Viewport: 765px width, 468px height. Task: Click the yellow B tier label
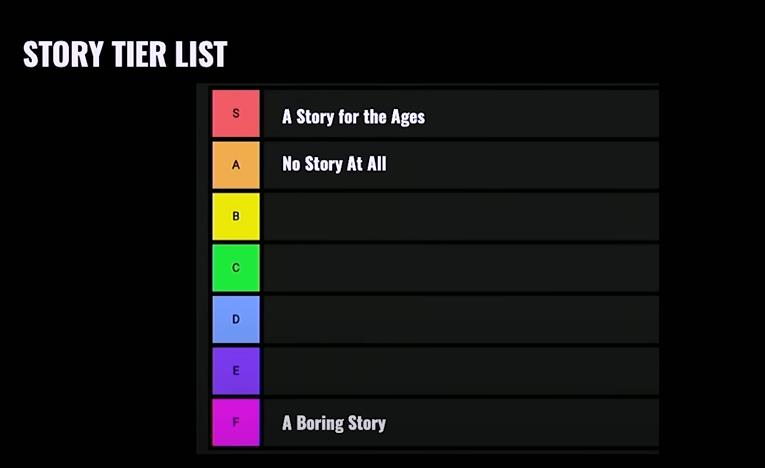(236, 216)
